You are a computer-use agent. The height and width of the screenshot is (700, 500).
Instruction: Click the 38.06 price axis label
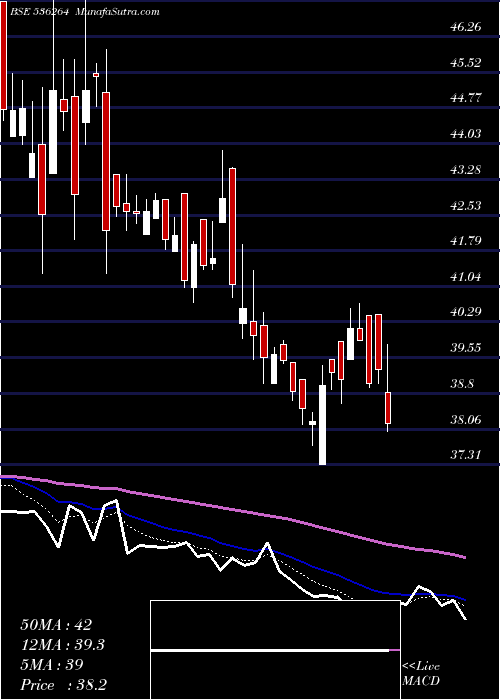(x=466, y=419)
